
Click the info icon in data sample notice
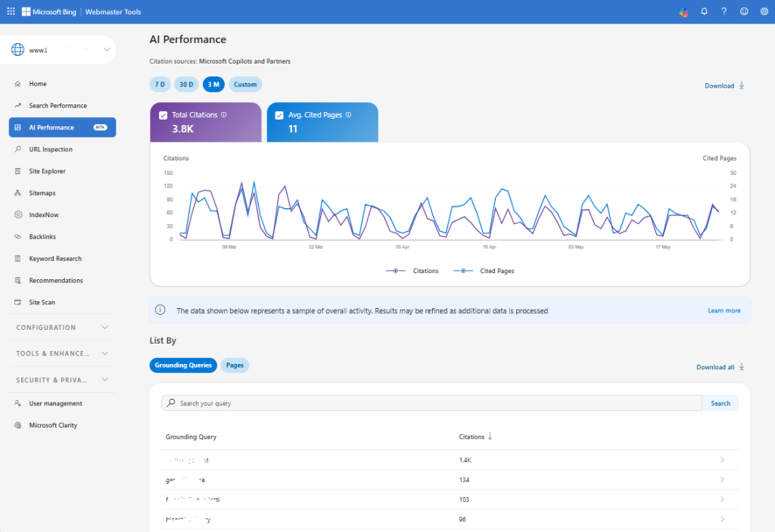160,310
